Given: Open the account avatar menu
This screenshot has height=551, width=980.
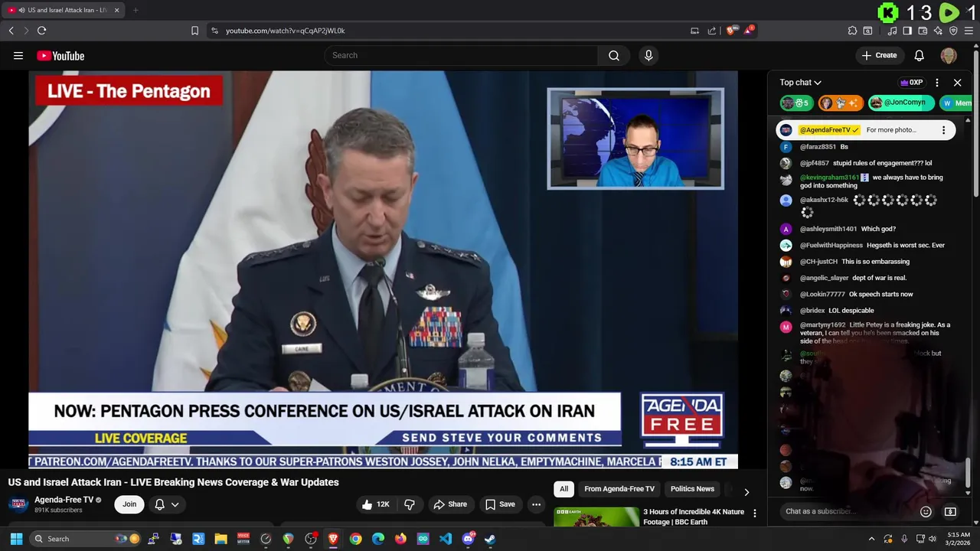Looking at the screenshot, I should (949, 55).
